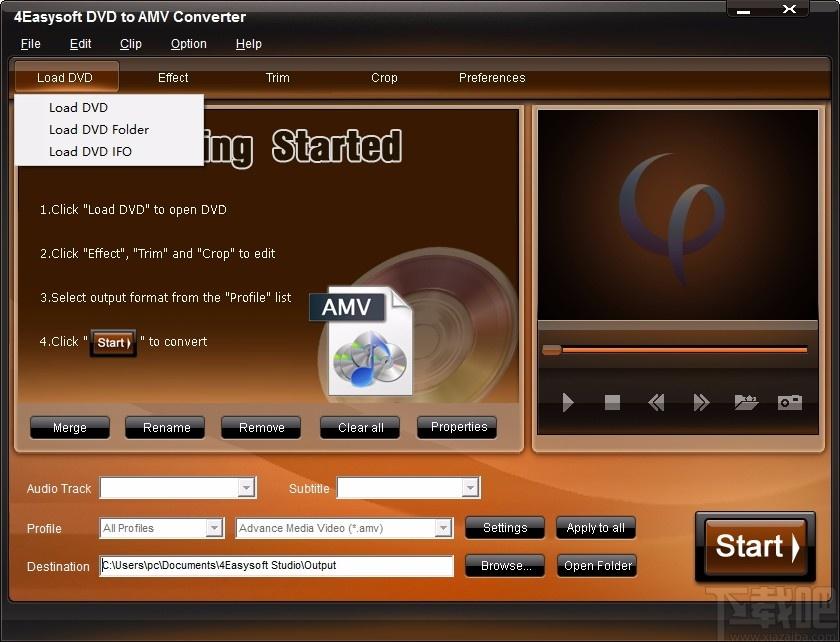Open the Edit menu

tap(80, 44)
